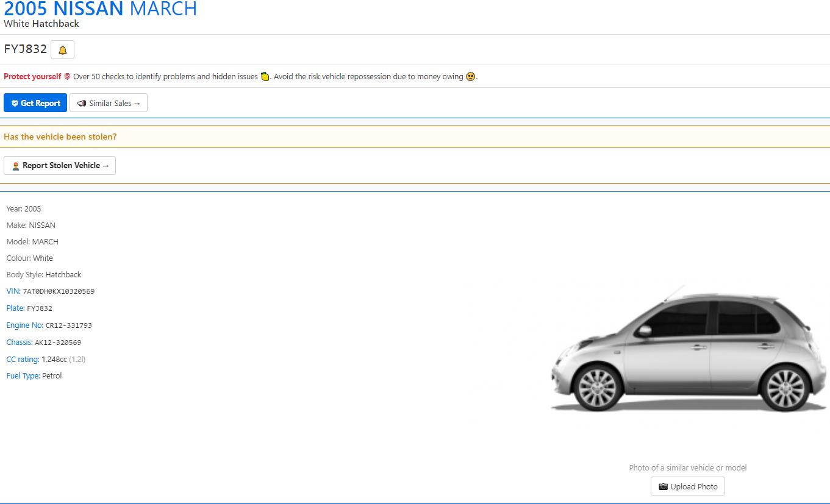Click the Petrol fuel type value
This screenshot has height=504, width=830.
[x=52, y=376]
